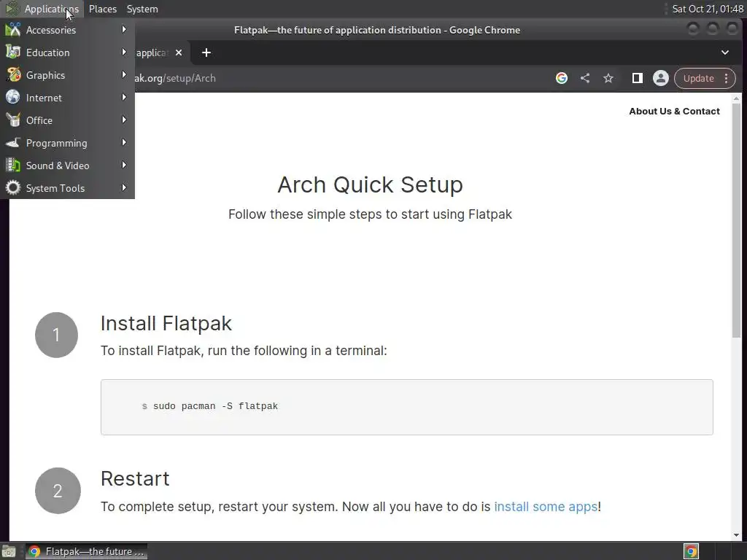Toggle the Chrome side panel
Viewport: 747px width, 560px height.
click(x=638, y=78)
